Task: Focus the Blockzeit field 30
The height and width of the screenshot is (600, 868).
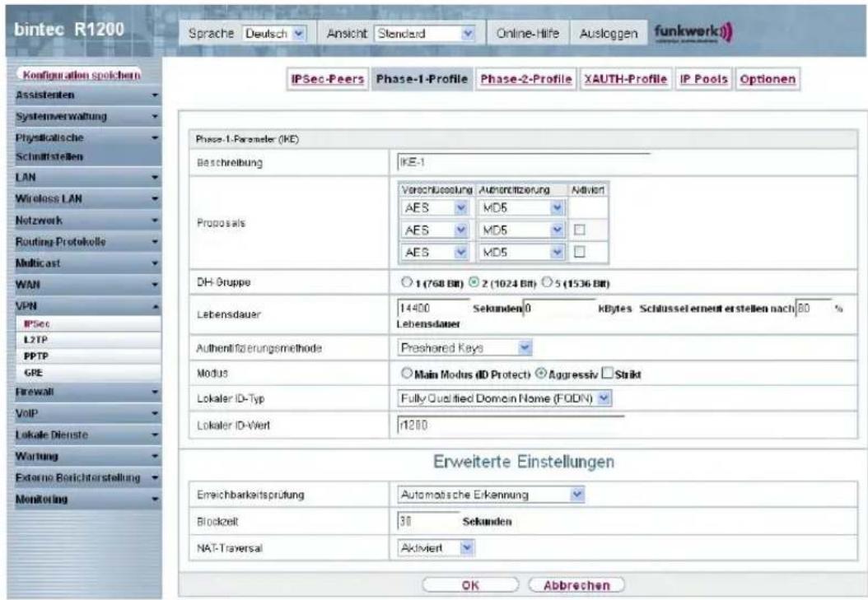Action: [428, 521]
